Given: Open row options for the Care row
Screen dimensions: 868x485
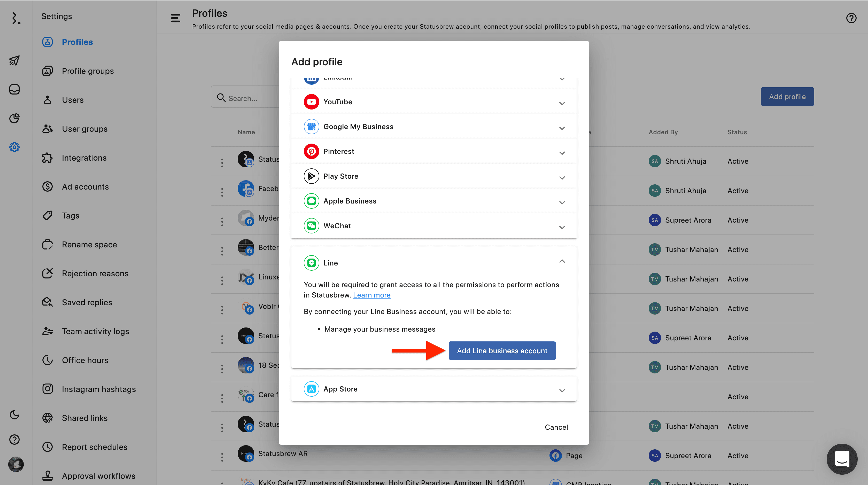Looking at the screenshot, I should click(x=222, y=398).
